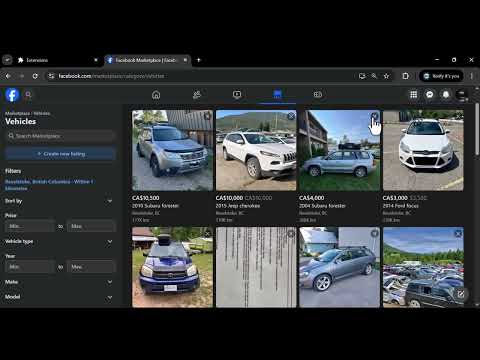Click the zoom magnifier icon in the address bar
480x360 pixels.
(374, 76)
